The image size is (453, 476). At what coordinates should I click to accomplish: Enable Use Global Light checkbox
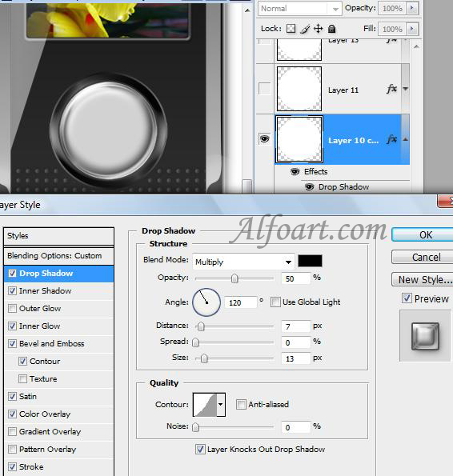pyautogui.click(x=275, y=302)
